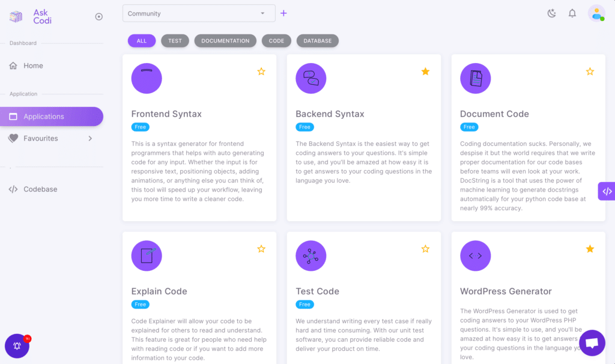Click the user profile avatar

[596, 13]
